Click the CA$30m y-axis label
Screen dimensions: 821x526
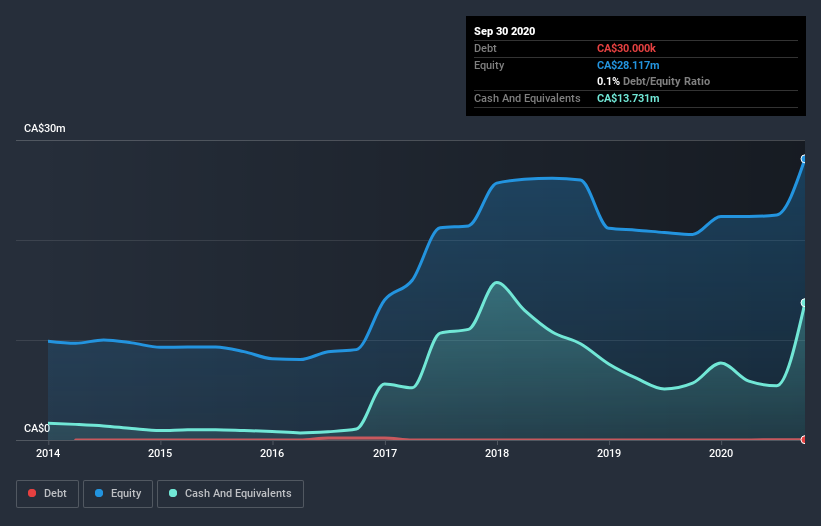pyautogui.click(x=45, y=128)
